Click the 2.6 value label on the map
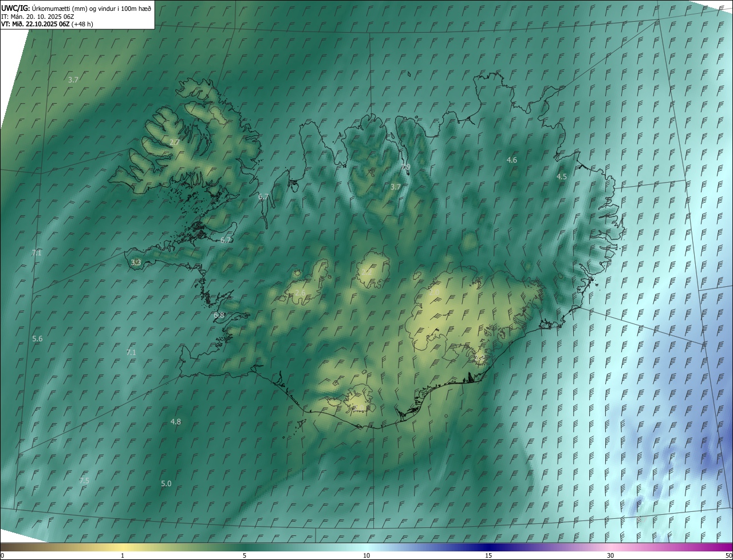The height and width of the screenshot is (560, 733). click(x=300, y=293)
